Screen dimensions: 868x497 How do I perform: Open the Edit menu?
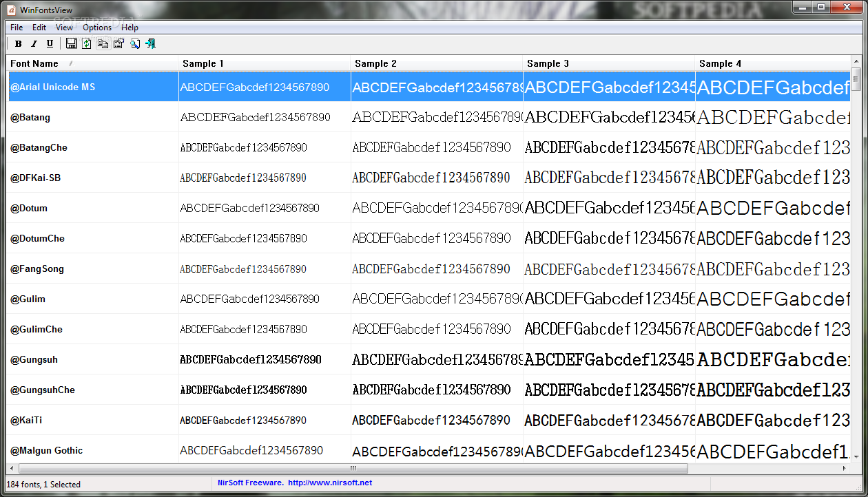point(39,28)
